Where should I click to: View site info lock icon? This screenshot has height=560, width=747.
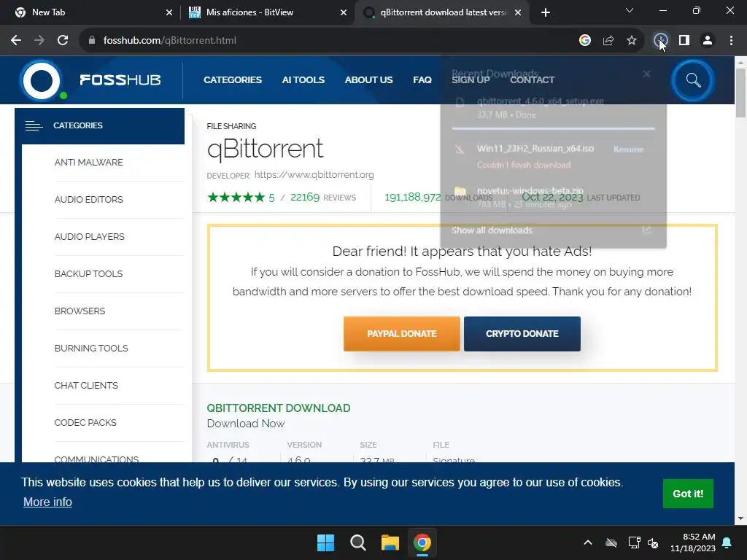tap(91, 41)
